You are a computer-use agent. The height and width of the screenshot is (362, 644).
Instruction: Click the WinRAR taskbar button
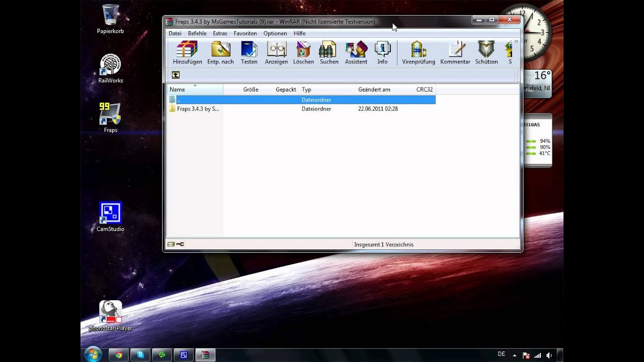pyautogui.click(x=205, y=355)
